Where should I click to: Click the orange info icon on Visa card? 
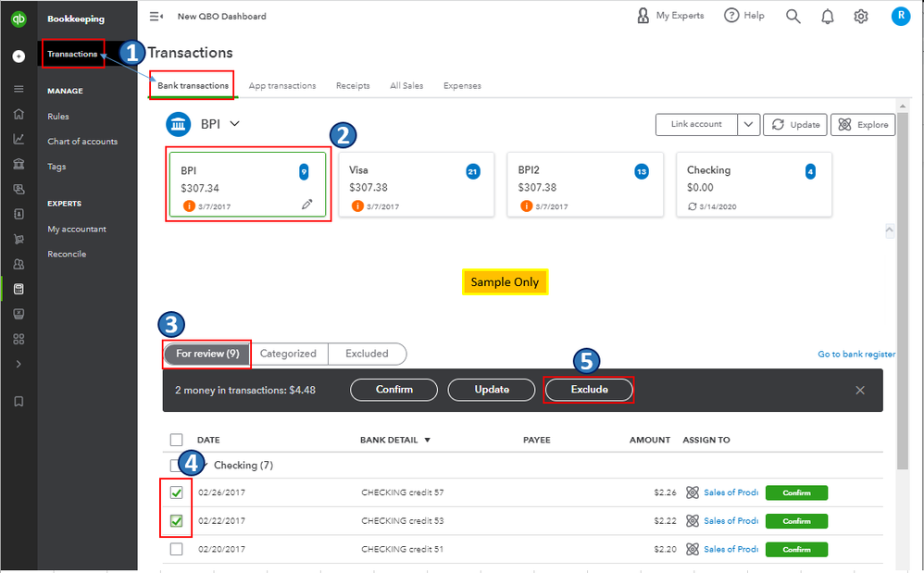(x=357, y=206)
